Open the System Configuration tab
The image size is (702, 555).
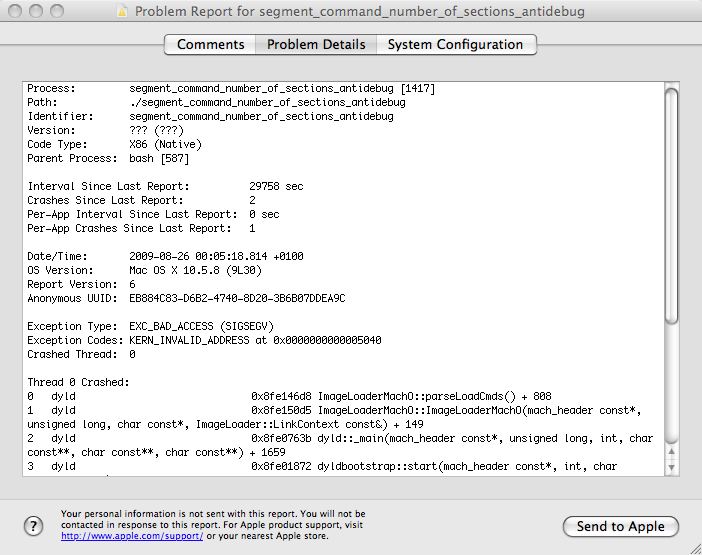pos(455,45)
